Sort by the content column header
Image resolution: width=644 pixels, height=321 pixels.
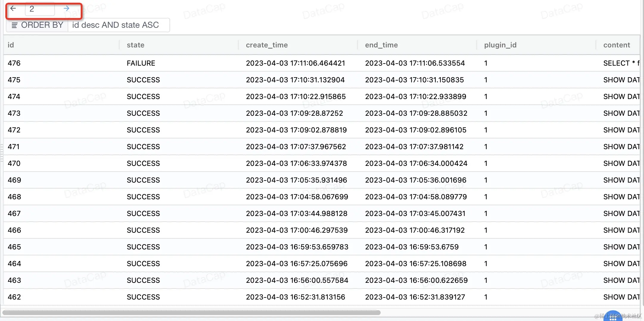coord(617,45)
